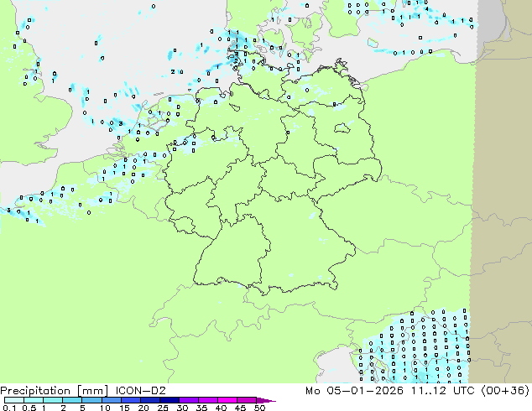Click the 25–30 mm dark blue swatch
This screenshot has width=532, height=411.
169,400
